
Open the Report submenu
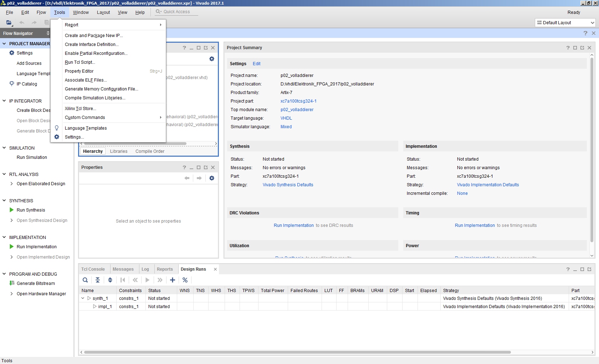pyautogui.click(x=108, y=25)
